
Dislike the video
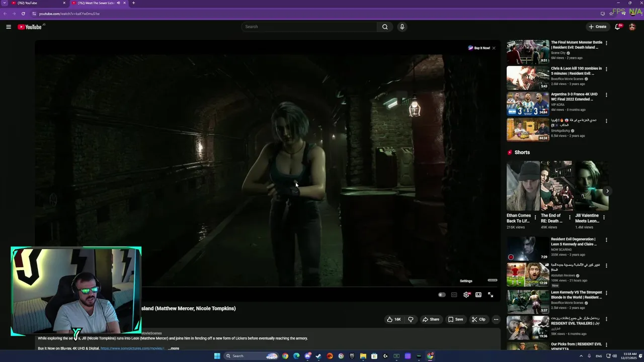pos(411,319)
